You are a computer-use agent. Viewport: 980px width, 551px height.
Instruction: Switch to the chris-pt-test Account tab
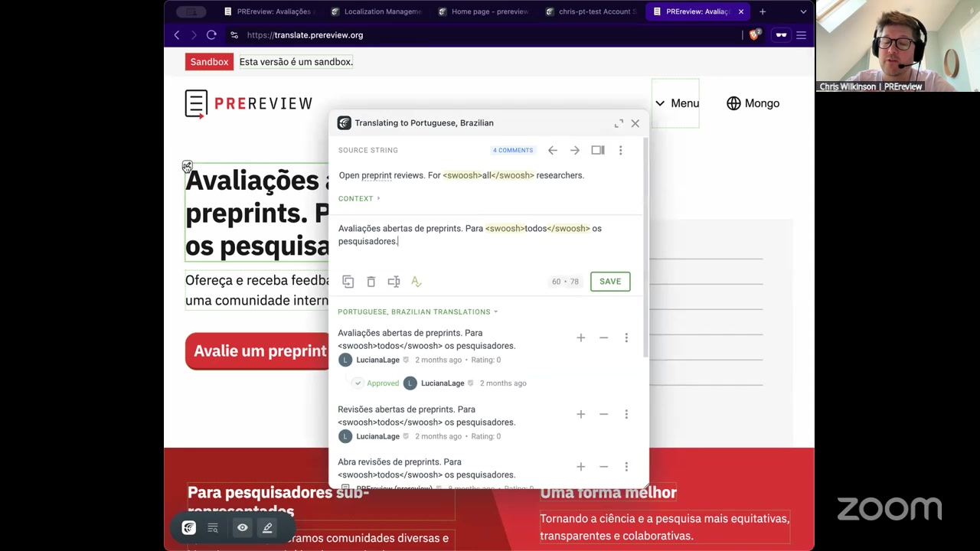click(596, 11)
